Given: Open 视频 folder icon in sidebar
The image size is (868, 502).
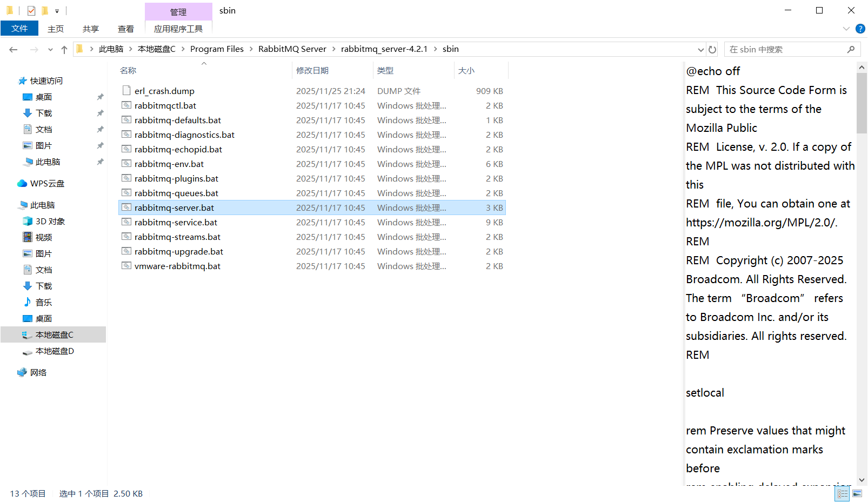Looking at the screenshot, I should pyautogui.click(x=28, y=237).
